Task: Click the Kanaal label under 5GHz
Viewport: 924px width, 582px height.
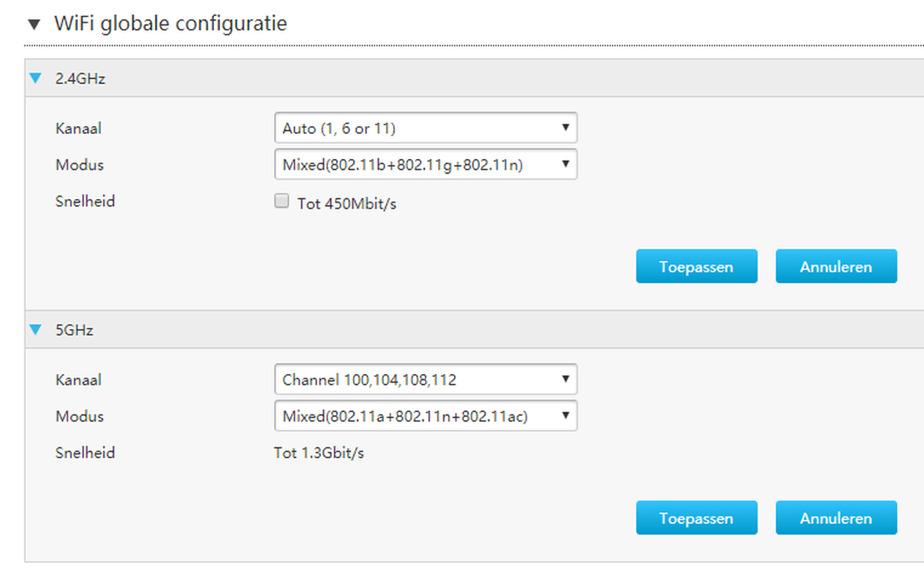Action: (79, 379)
